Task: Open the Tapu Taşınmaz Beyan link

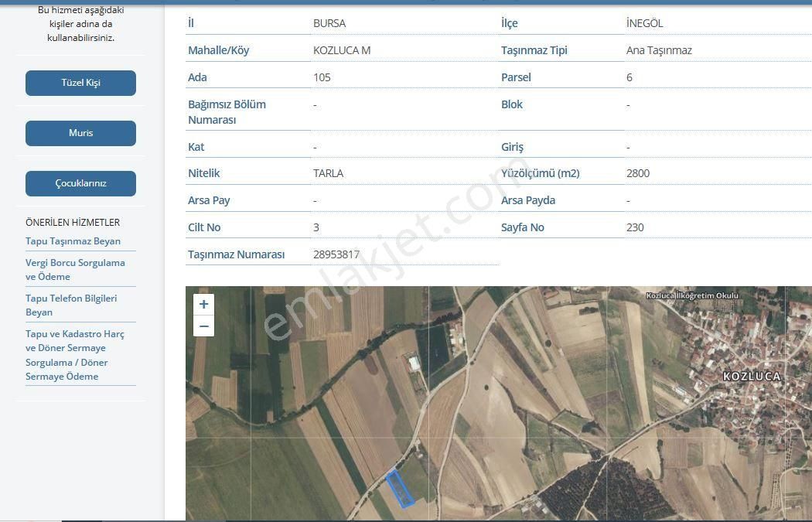Action: [73, 241]
